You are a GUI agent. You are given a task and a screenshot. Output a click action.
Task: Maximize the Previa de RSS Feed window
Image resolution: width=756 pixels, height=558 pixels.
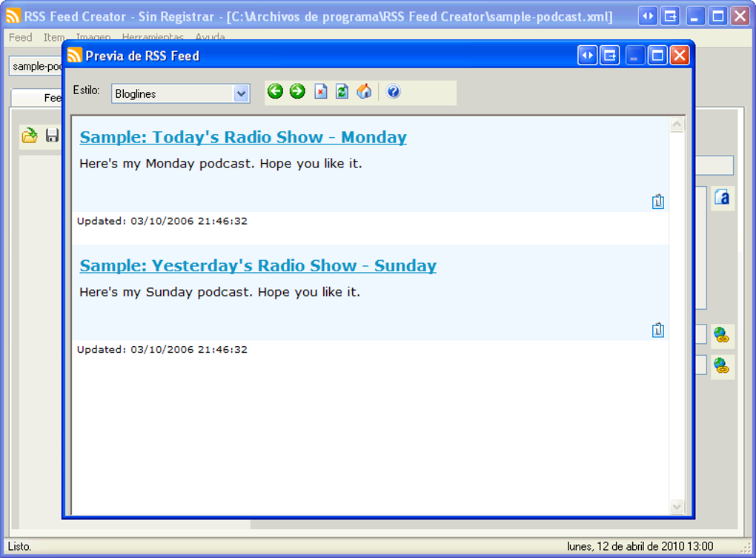coord(657,56)
